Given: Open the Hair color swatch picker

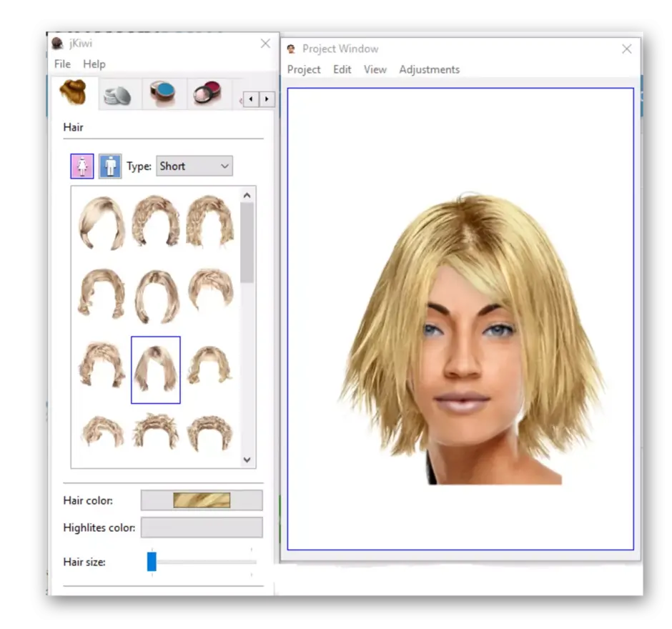Looking at the screenshot, I should 202,500.
